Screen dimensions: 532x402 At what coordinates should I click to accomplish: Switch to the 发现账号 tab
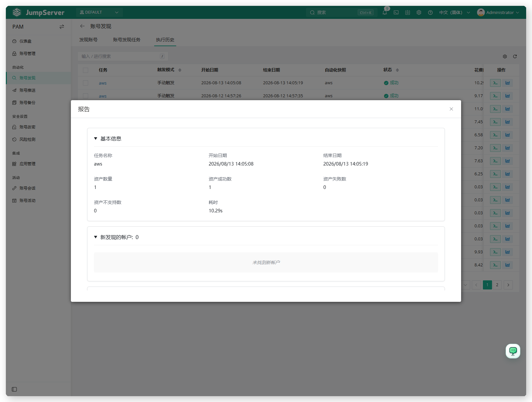click(x=88, y=40)
